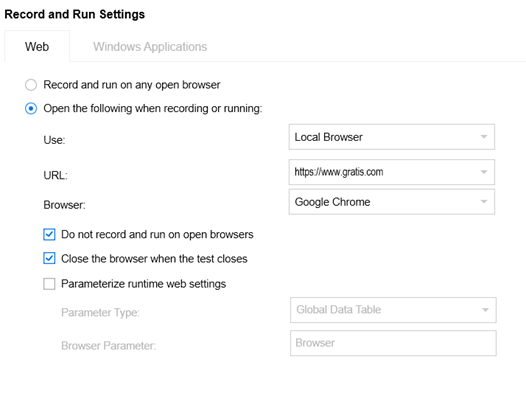The height and width of the screenshot is (393, 526).
Task: Expand the Local Browser dropdown arrow
Action: [483, 137]
